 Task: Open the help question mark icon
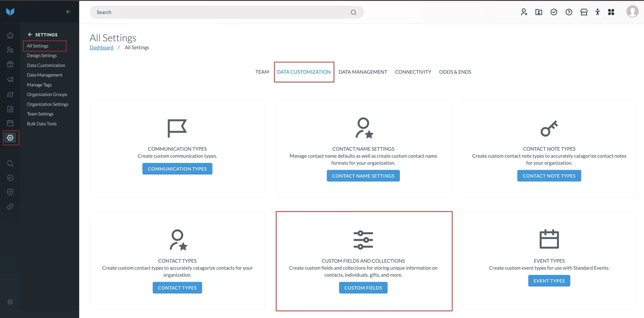569,12
